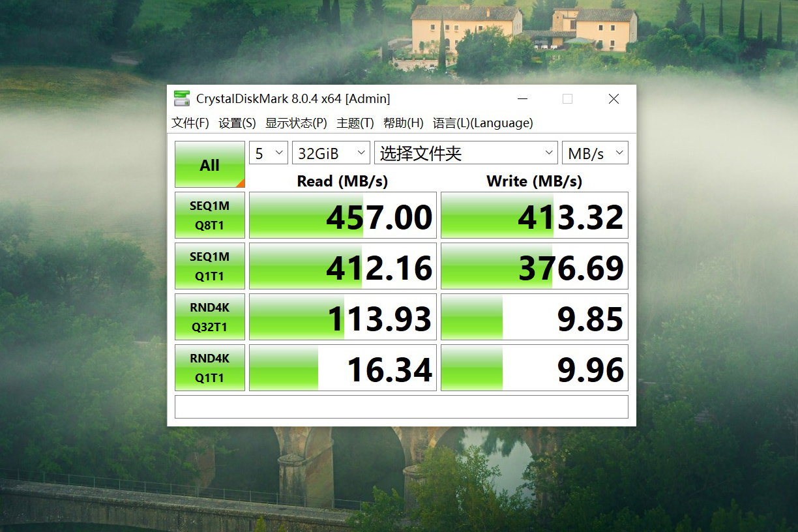
Task: Open the 设置(S) menu
Action: click(237, 123)
